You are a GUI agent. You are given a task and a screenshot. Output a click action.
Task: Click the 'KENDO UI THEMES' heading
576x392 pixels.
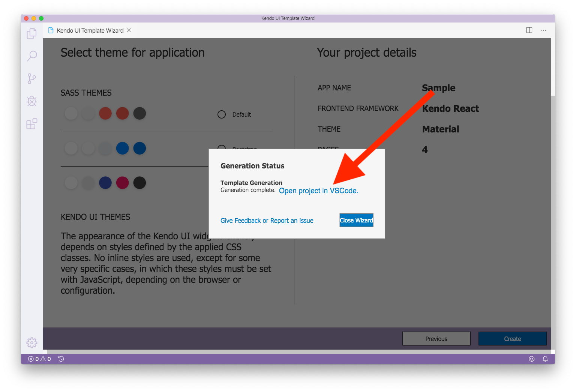[x=95, y=217]
